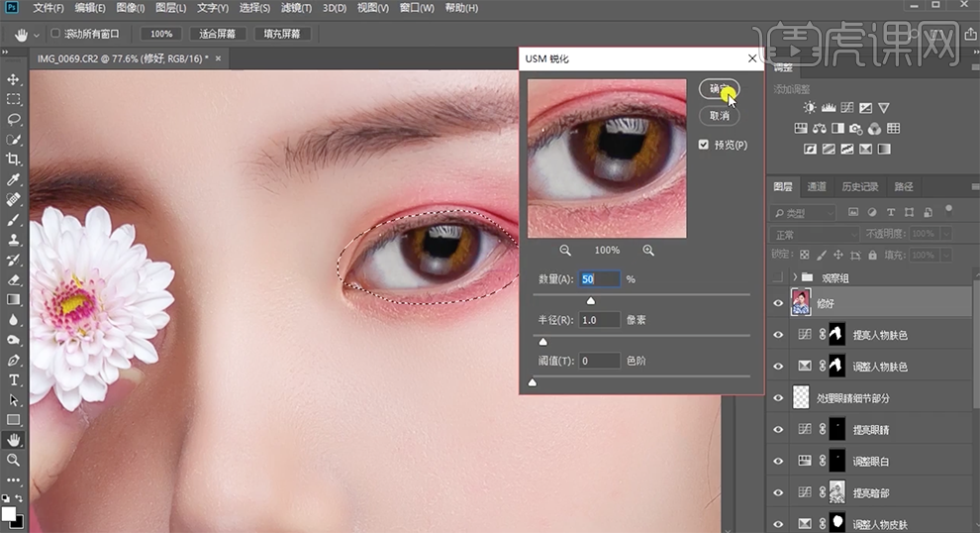
Task: Open the 选择(S) menu
Action: pos(254,8)
